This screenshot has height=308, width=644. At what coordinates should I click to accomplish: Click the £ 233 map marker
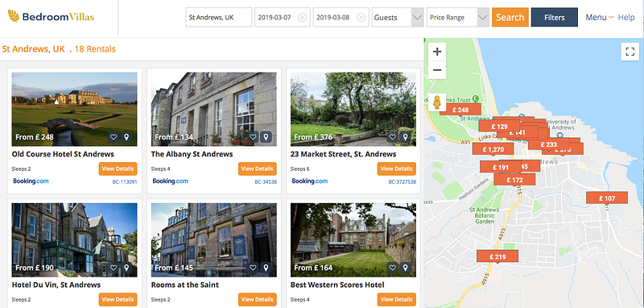click(549, 144)
